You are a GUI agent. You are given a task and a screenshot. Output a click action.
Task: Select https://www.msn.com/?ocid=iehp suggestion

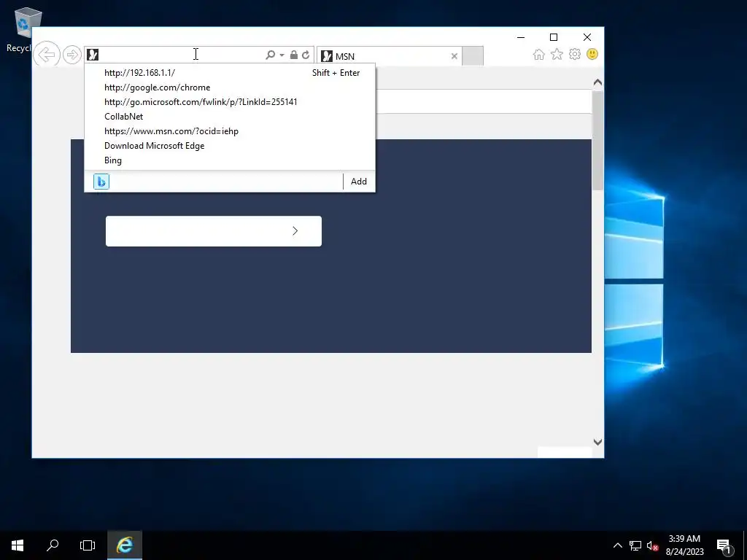tap(230, 131)
